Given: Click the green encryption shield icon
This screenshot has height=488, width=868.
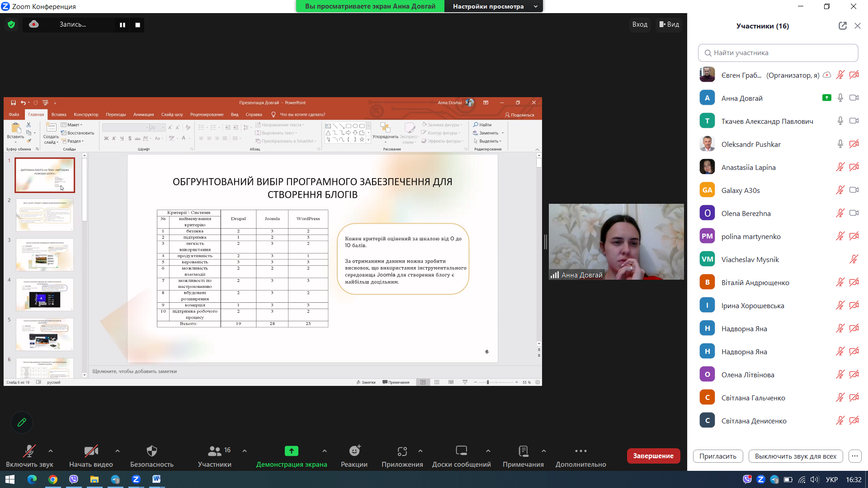Looking at the screenshot, I should coord(11,24).
